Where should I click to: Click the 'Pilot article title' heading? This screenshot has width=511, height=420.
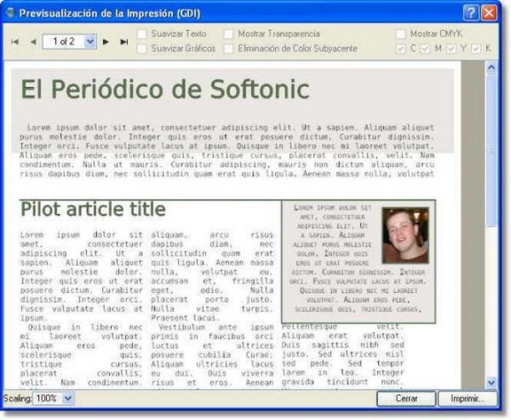pyautogui.click(x=93, y=209)
